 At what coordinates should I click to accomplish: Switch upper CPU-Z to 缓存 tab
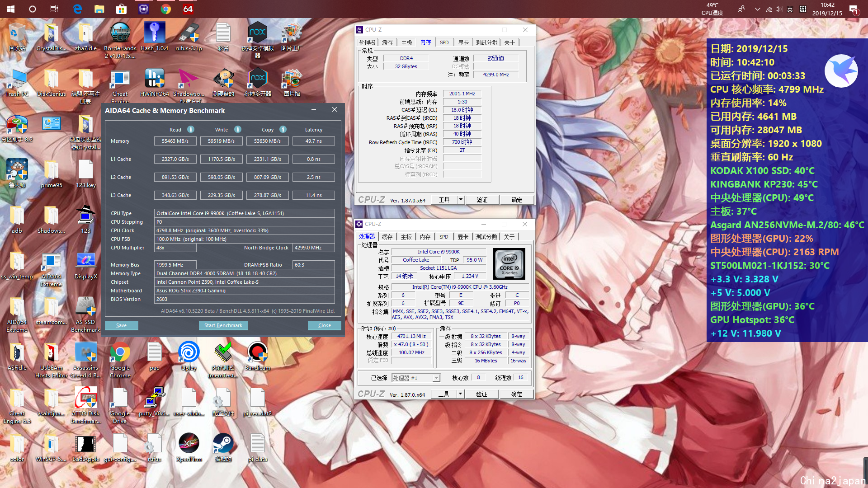coord(387,42)
